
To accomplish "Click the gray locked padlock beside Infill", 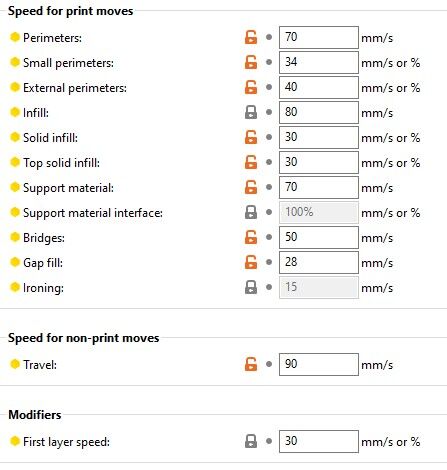I will tap(251, 112).
